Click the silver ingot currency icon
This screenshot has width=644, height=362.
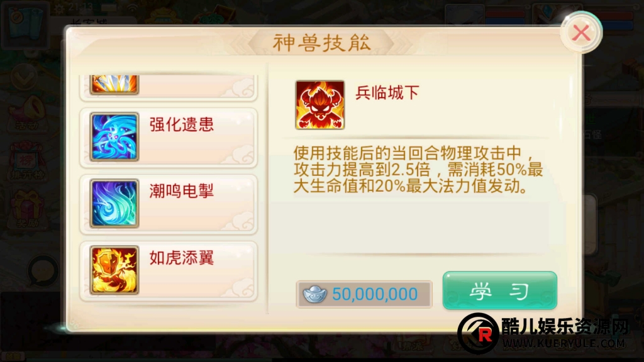(314, 294)
